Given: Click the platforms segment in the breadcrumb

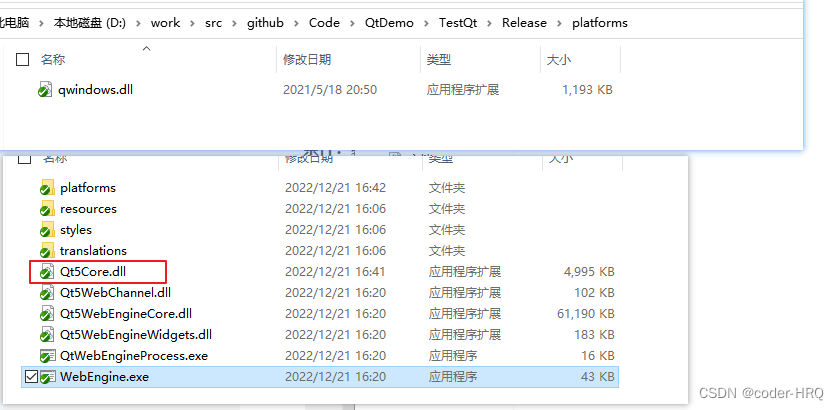Looking at the screenshot, I should click(600, 23).
